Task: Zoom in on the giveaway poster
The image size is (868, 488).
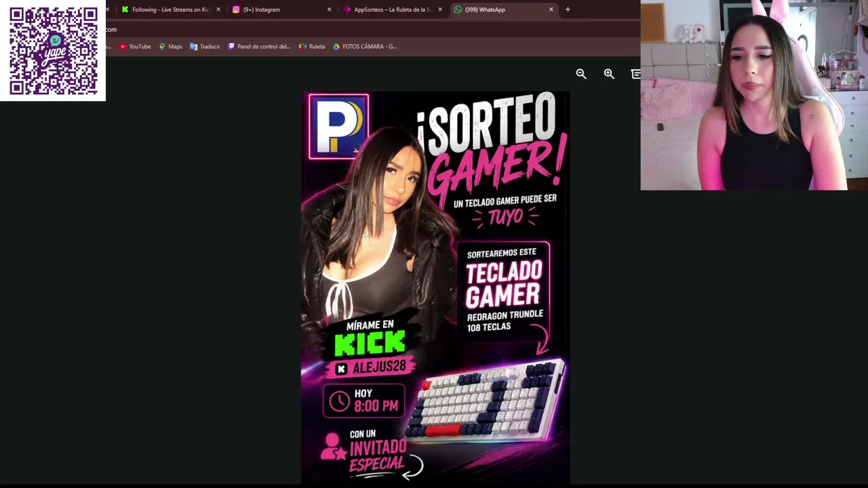Action: click(x=609, y=74)
